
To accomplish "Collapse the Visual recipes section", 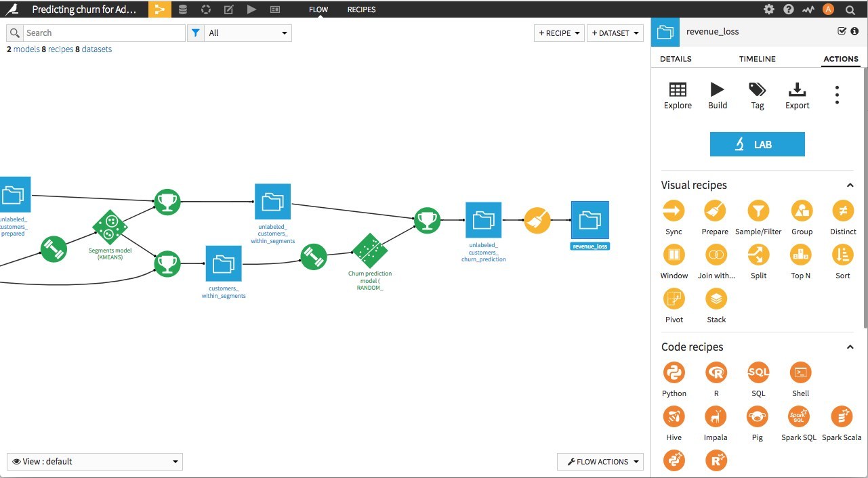I will [850, 186].
